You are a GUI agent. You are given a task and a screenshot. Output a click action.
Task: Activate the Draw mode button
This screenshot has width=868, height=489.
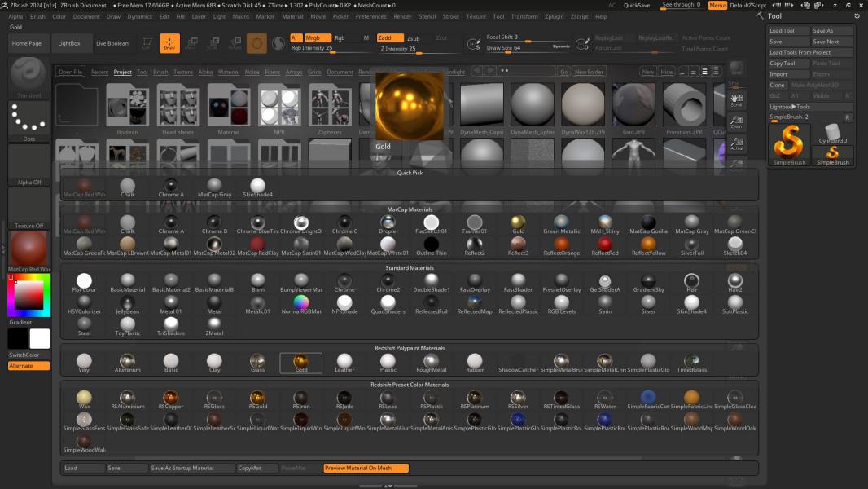pyautogui.click(x=170, y=43)
